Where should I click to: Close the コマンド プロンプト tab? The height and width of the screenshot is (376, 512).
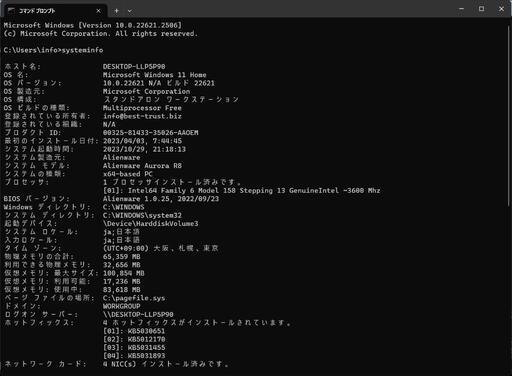98,11
